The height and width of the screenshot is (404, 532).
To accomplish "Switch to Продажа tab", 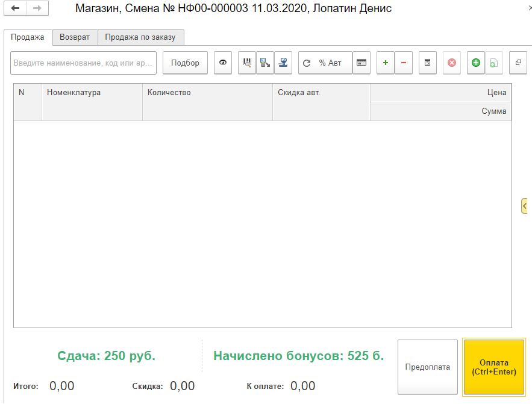I will click(x=28, y=37).
